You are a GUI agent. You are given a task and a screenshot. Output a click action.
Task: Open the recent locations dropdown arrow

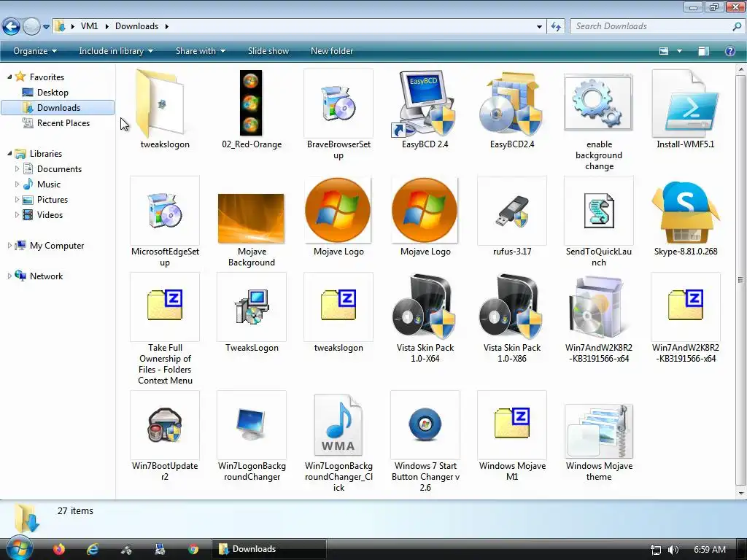tap(46, 27)
